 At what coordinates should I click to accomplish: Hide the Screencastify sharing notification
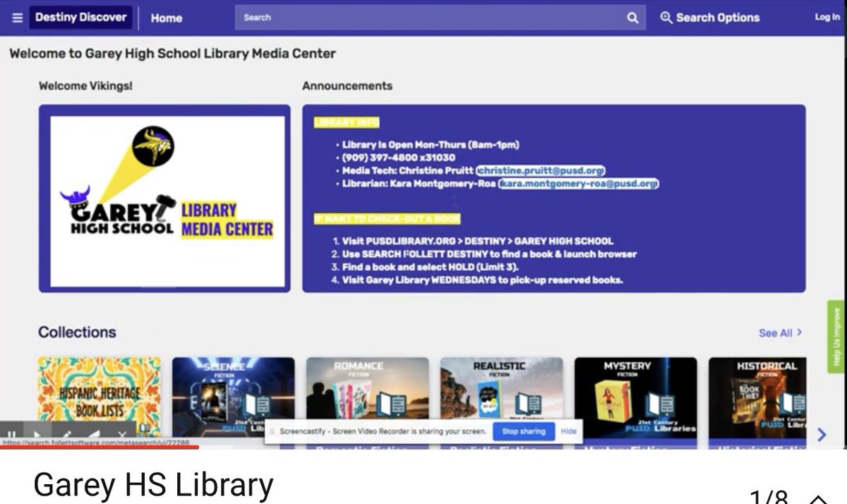tap(568, 431)
